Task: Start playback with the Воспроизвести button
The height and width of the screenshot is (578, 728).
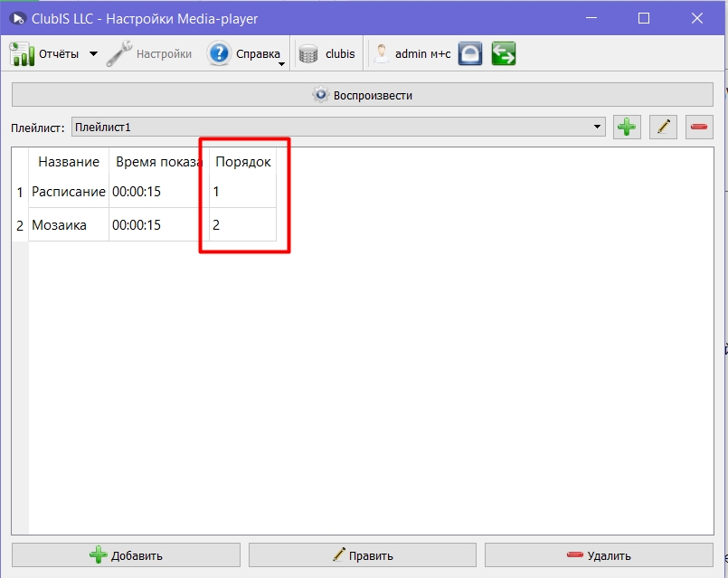Action: (x=363, y=95)
